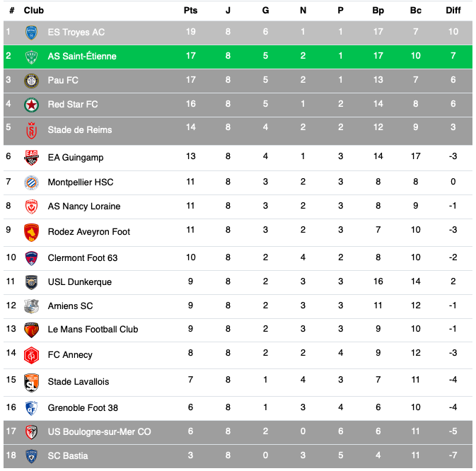Open the Clermont Foot 63 team name
476x471 pixels.
[83, 258]
